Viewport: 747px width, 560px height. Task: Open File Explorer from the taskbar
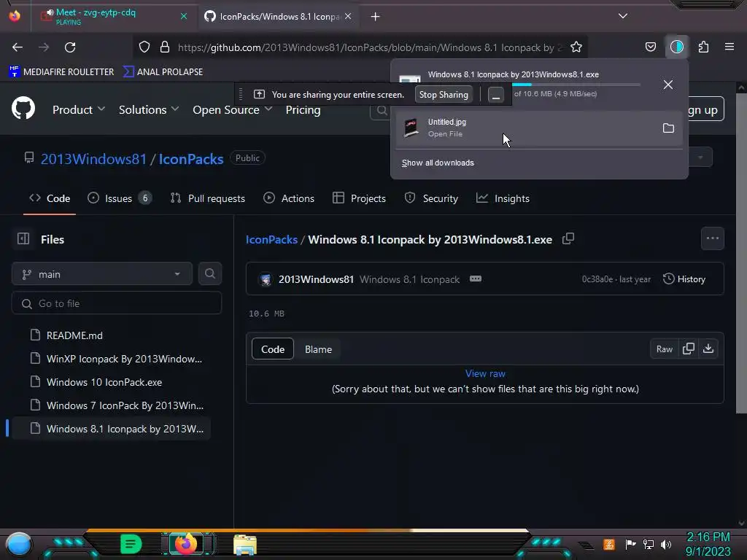point(245,544)
